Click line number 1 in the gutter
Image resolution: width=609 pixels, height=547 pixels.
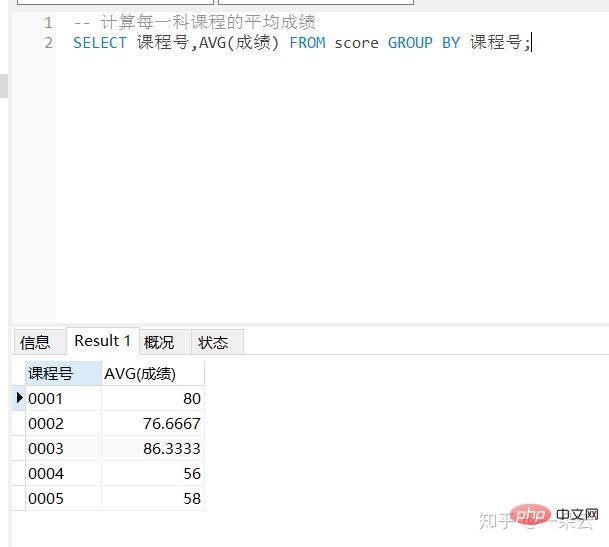pyautogui.click(x=48, y=23)
